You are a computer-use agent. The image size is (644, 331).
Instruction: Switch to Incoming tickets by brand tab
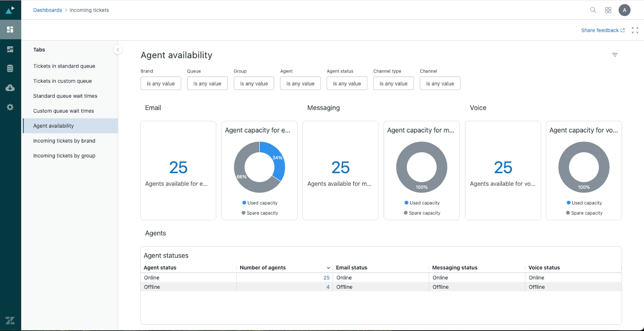64,141
